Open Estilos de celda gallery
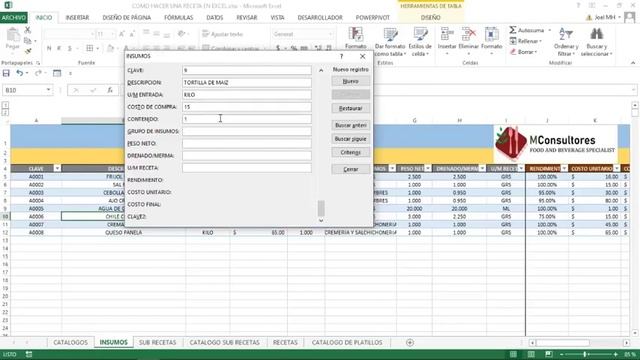 click(420, 42)
